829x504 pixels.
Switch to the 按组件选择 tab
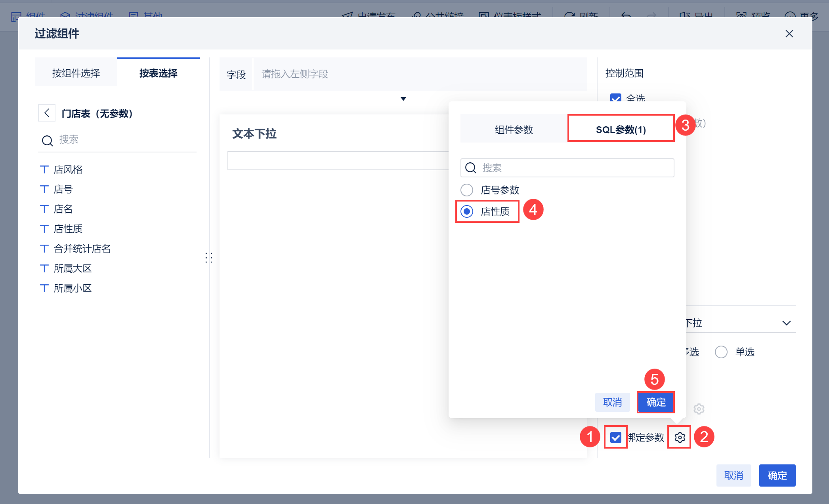(76, 73)
